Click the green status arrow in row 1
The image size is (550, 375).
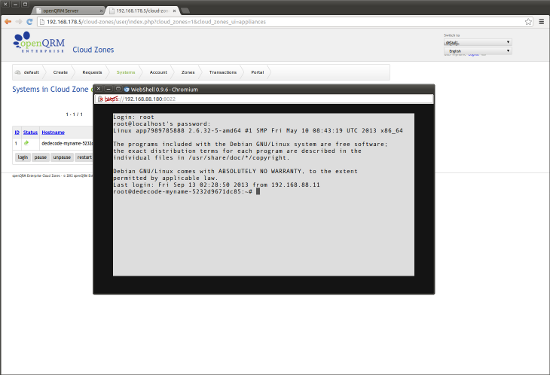click(26, 143)
